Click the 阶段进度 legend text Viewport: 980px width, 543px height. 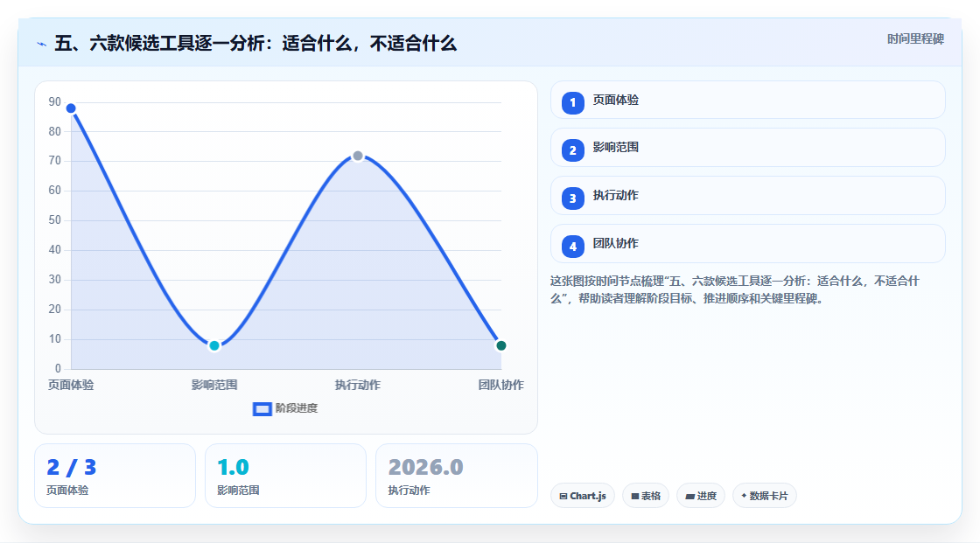tap(297, 408)
